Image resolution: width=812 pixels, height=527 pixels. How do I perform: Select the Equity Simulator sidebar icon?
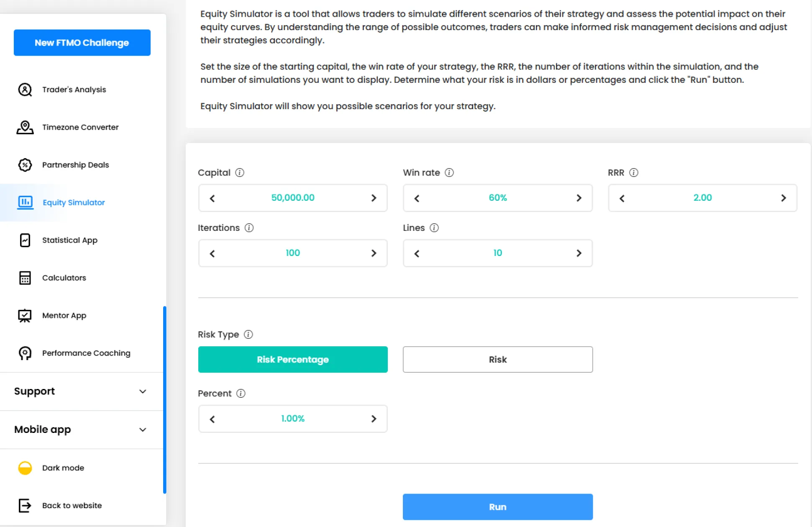coord(25,202)
